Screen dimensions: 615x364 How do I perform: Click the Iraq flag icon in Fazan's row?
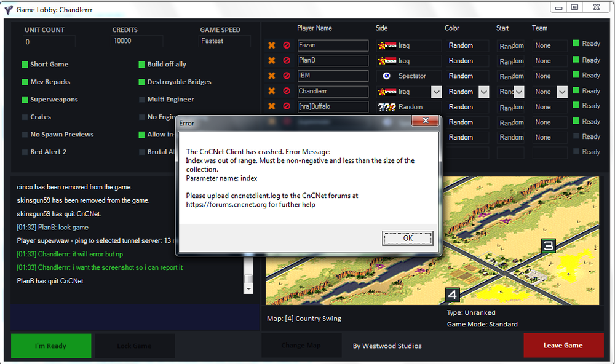[x=387, y=45]
